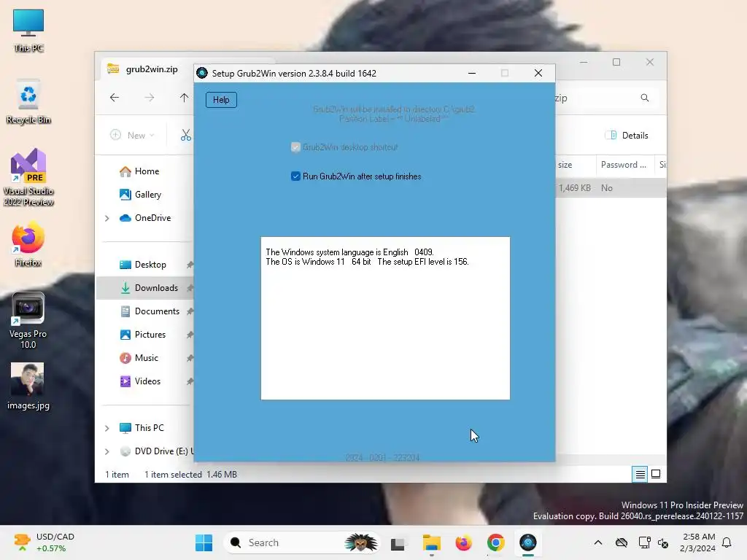Expand the This PC tree node
747x560 pixels.
point(107,428)
